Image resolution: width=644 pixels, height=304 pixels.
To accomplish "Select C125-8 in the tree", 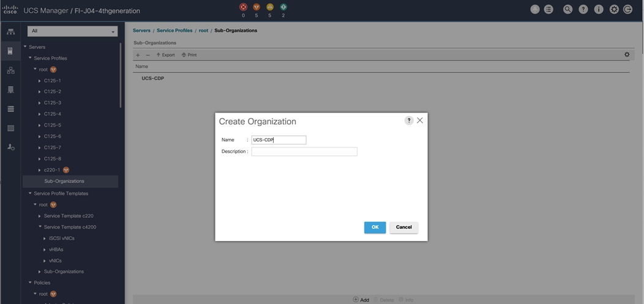I will pyautogui.click(x=53, y=159).
